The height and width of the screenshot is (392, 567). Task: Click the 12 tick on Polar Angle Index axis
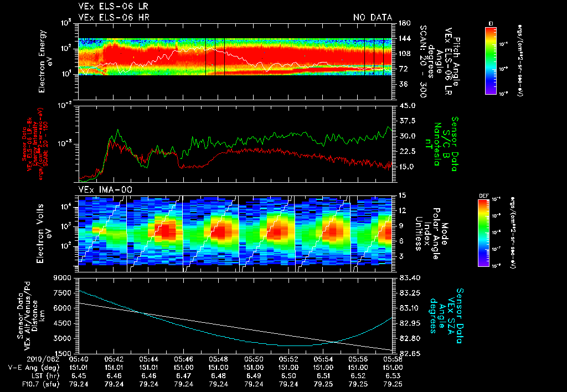(x=403, y=210)
